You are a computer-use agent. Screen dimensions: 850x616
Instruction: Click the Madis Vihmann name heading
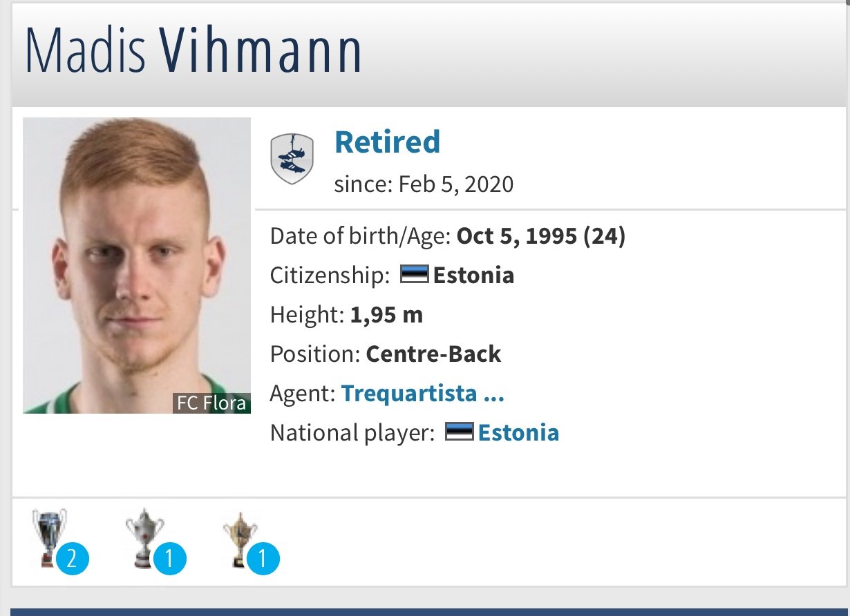(193, 51)
